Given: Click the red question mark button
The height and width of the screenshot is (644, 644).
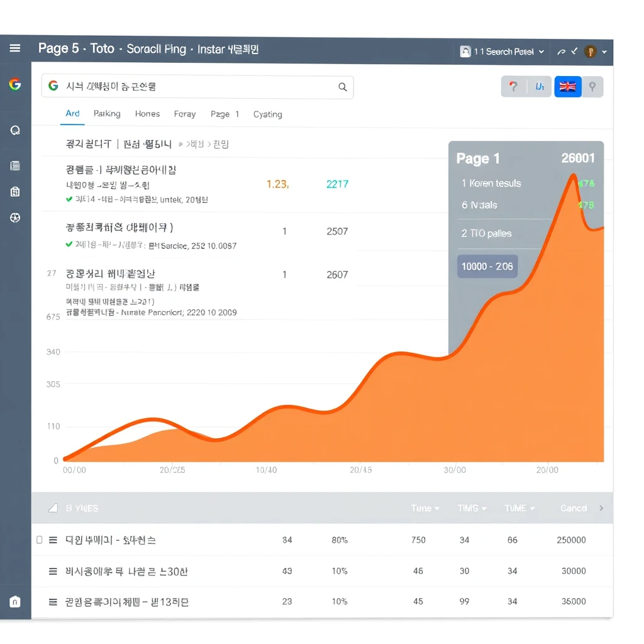Looking at the screenshot, I should (514, 87).
